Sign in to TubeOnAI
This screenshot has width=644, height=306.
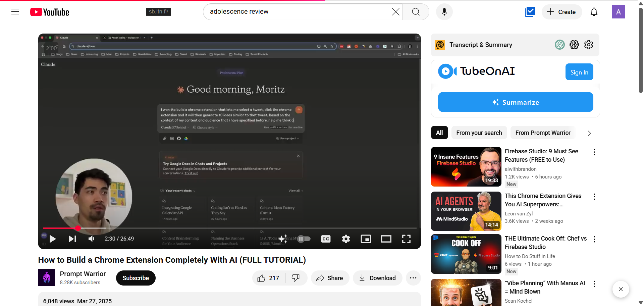coord(579,72)
